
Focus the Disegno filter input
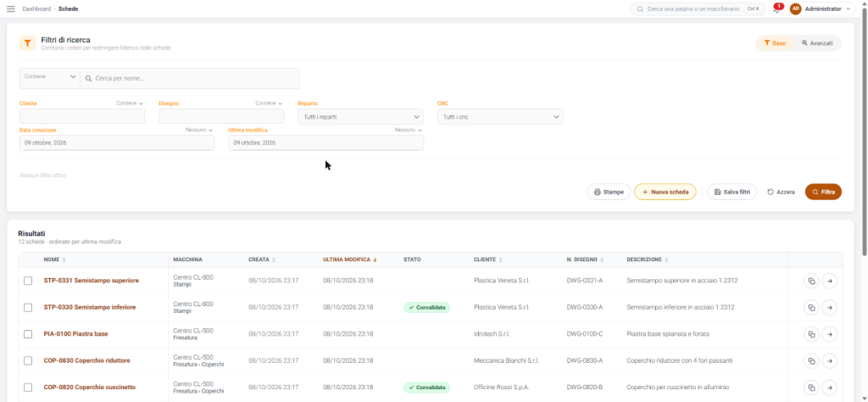click(x=221, y=116)
